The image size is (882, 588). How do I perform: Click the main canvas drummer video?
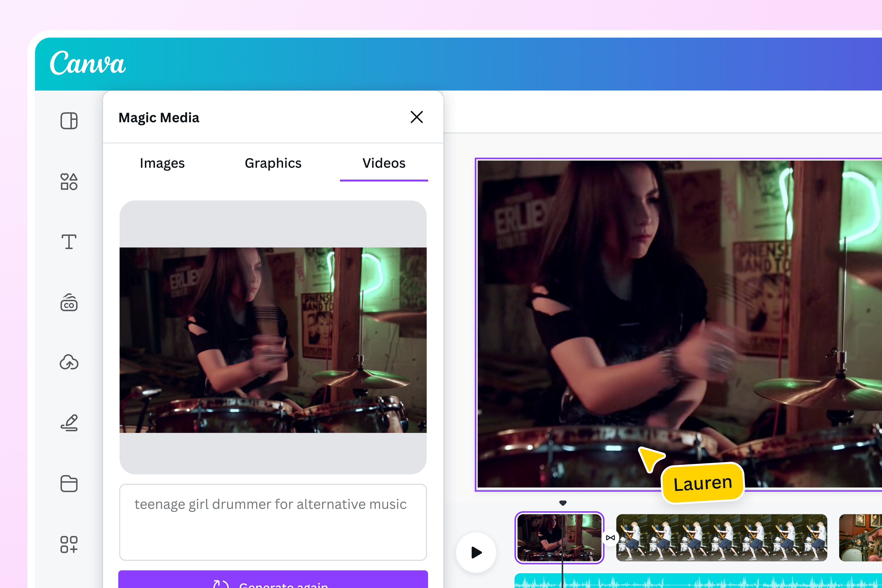pos(679,325)
